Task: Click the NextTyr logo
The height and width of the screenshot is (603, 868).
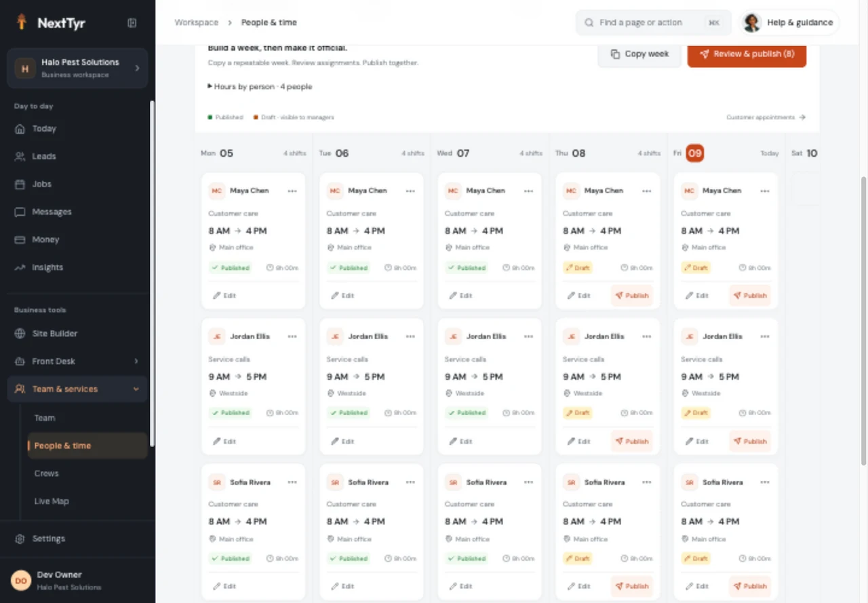Action: [51, 23]
